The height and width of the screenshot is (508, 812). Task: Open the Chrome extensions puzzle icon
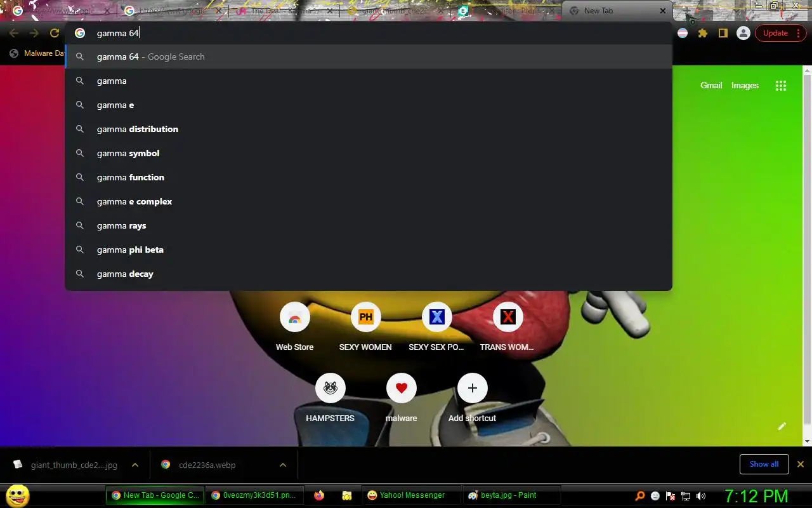(703, 33)
